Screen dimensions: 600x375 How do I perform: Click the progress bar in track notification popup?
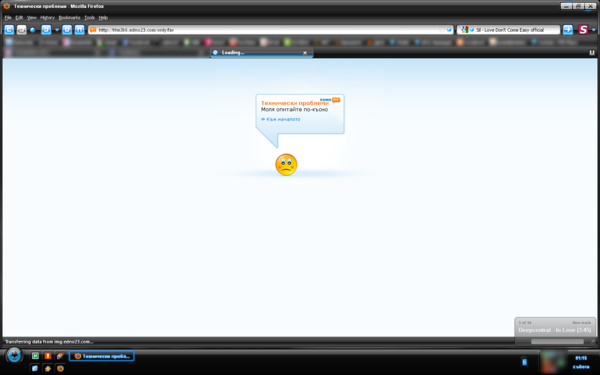tap(558, 341)
